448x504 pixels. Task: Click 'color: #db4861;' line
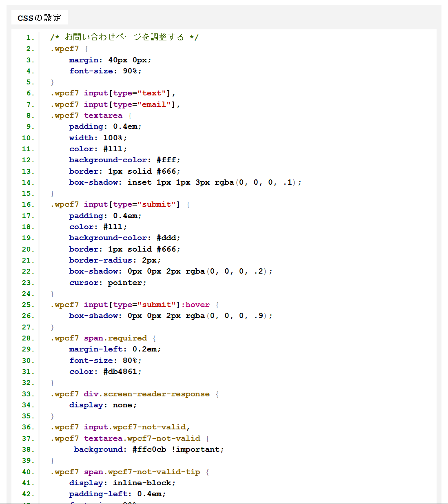coord(105,372)
